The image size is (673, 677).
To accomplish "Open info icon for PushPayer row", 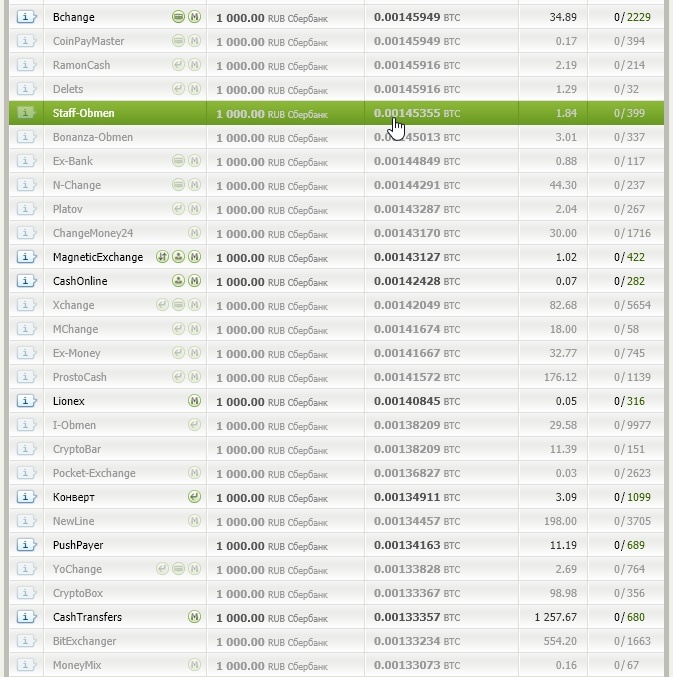I will tap(26, 545).
